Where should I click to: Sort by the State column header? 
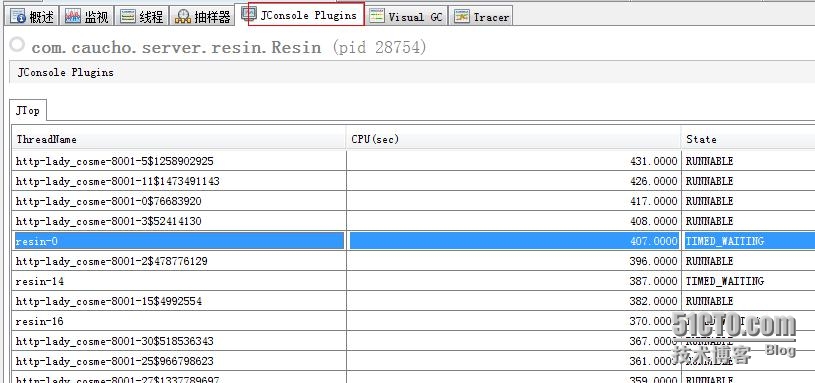point(748,139)
